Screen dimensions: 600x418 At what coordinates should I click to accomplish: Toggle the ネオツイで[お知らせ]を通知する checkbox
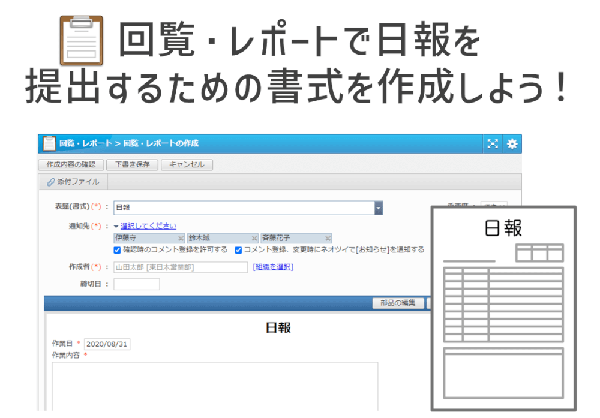point(238,250)
